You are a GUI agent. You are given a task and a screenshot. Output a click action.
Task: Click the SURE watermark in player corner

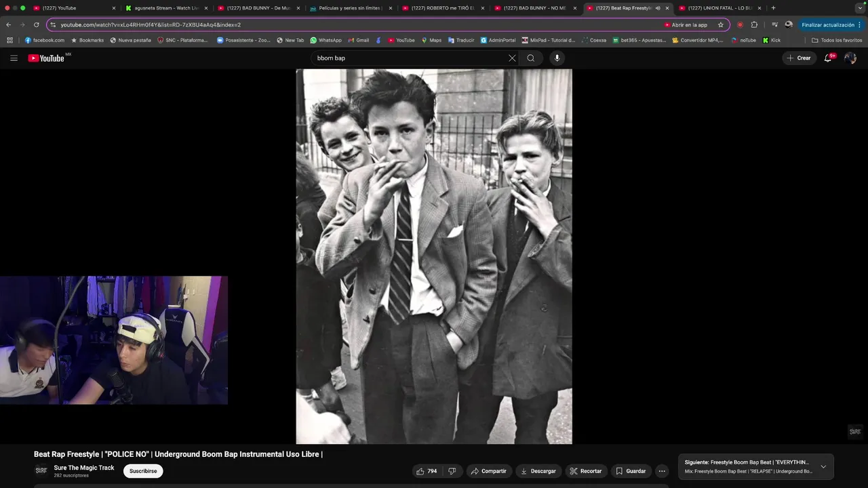pos(855,432)
